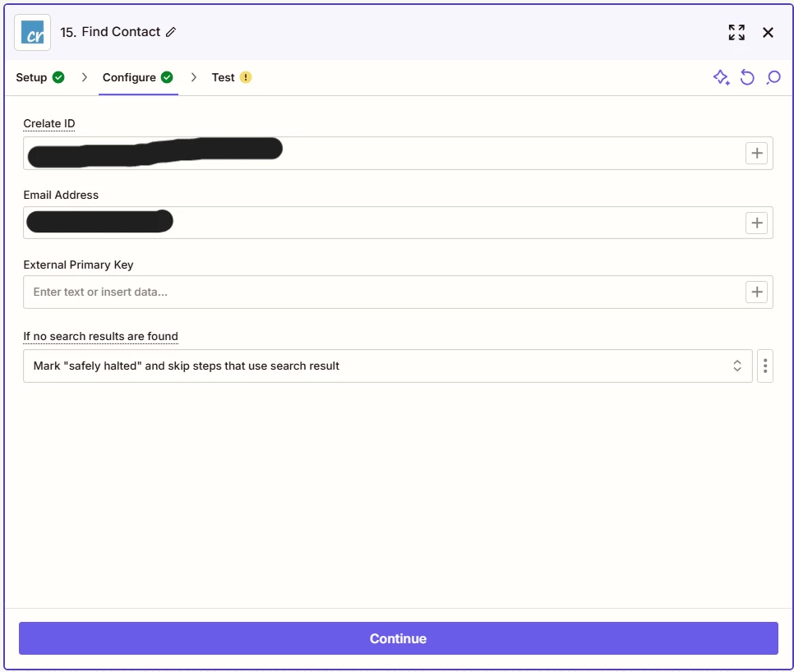Open the comment bubble icon
The image size is (794, 672).
click(x=773, y=77)
